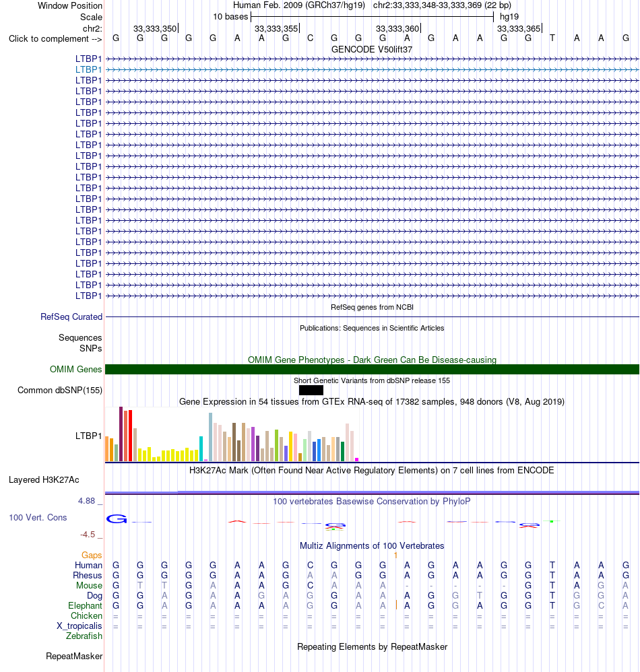Screen dimensions: 640x672
Task: Click the 'T' base in the sequence row
Action: pyautogui.click(x=552, y=38)
